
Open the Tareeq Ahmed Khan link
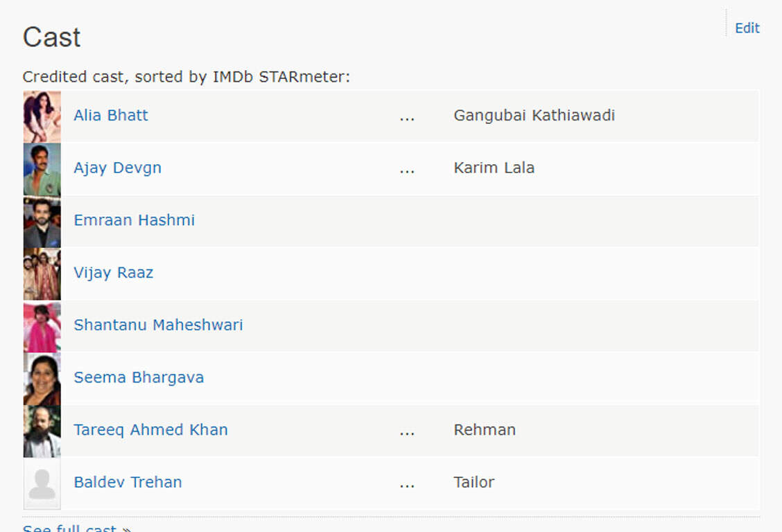[150, 430]
